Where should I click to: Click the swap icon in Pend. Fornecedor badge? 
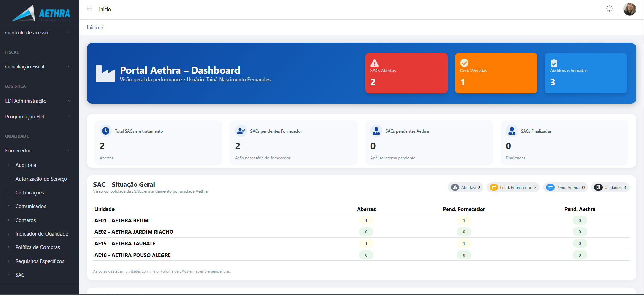point(494,187)
